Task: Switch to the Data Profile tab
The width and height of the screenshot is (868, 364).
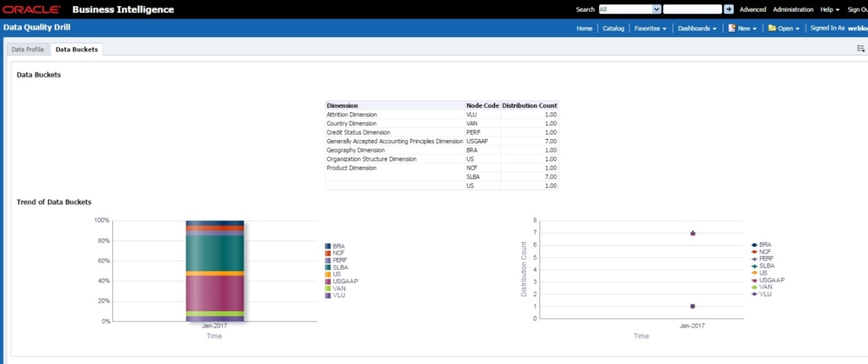Action: (28, 49)
